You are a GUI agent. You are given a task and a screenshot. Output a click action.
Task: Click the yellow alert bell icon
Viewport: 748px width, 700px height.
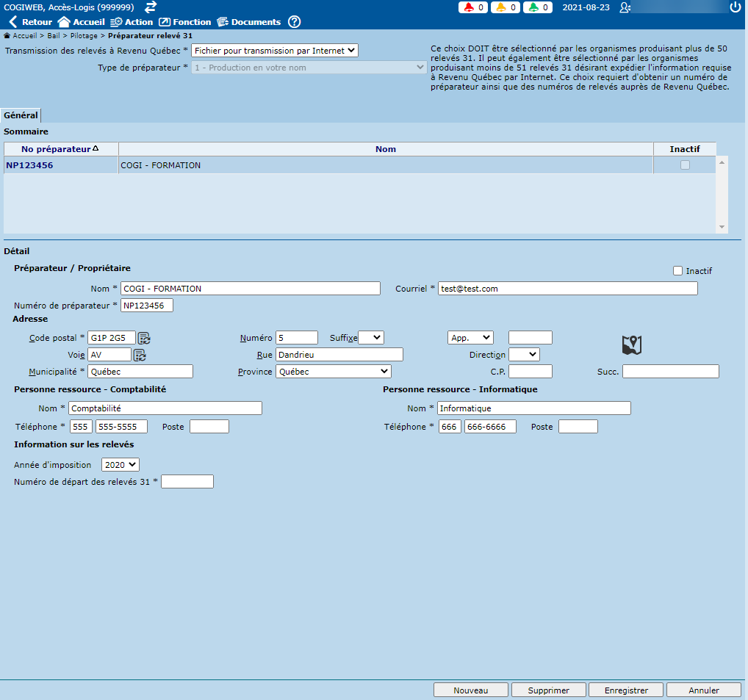500,7
